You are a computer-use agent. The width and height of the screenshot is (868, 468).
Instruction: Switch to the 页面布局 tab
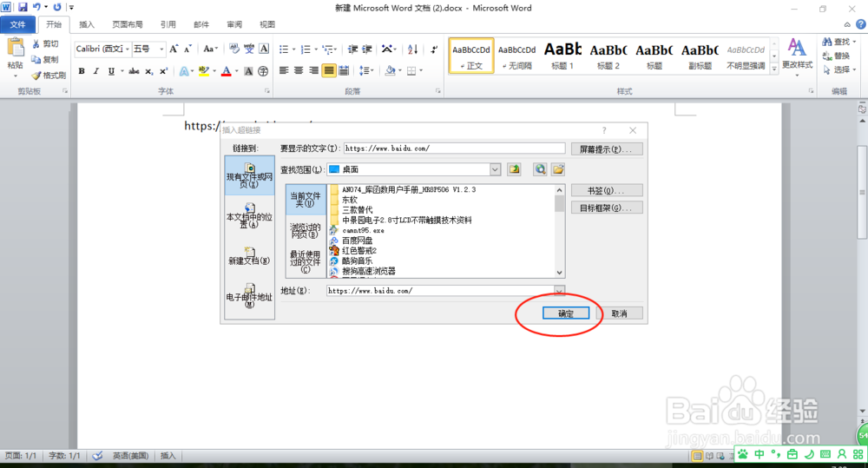coord(128,24)
